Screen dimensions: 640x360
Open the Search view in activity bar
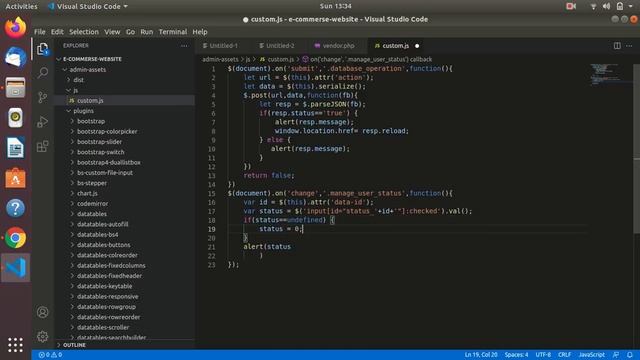[x=42, y=73]
